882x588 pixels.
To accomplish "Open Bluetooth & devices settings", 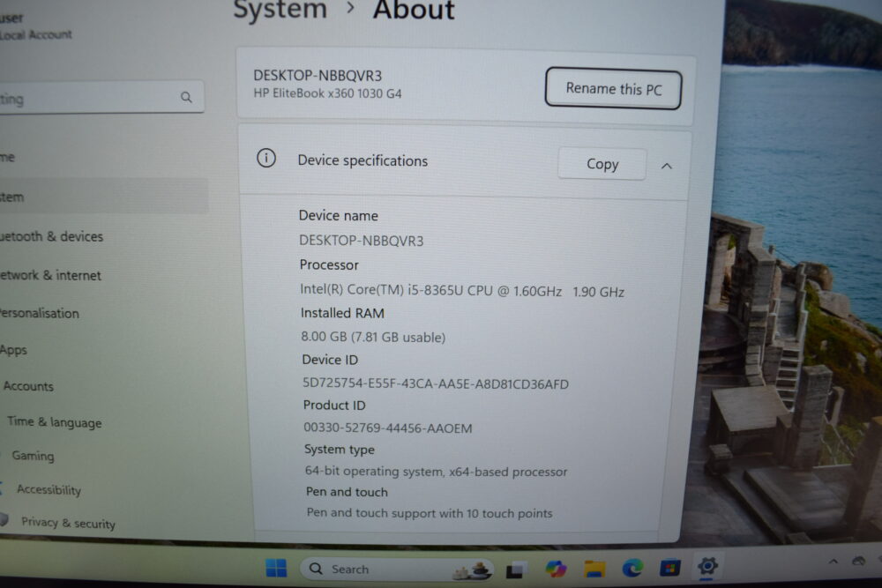I will [x=52, y=236].
